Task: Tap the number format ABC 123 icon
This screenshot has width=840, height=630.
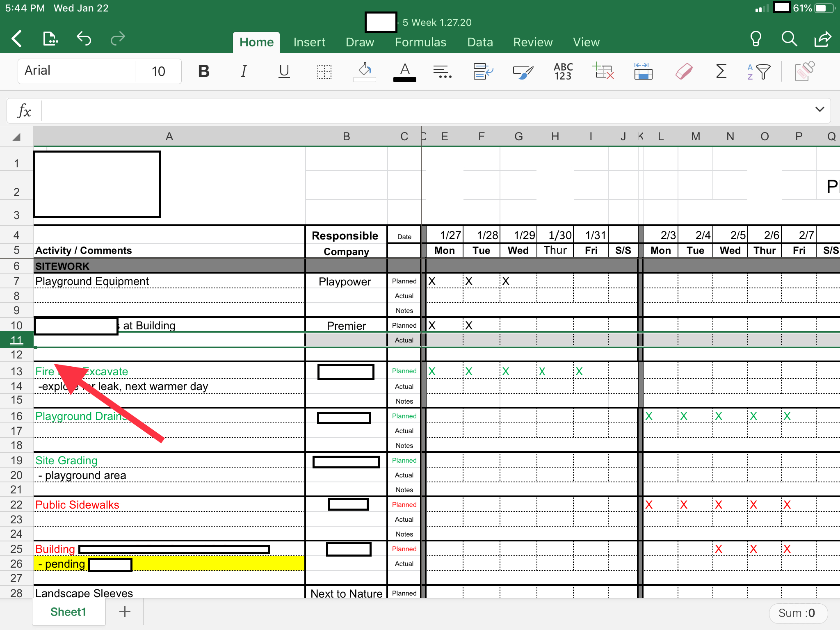Action: [x=563, y=71]
